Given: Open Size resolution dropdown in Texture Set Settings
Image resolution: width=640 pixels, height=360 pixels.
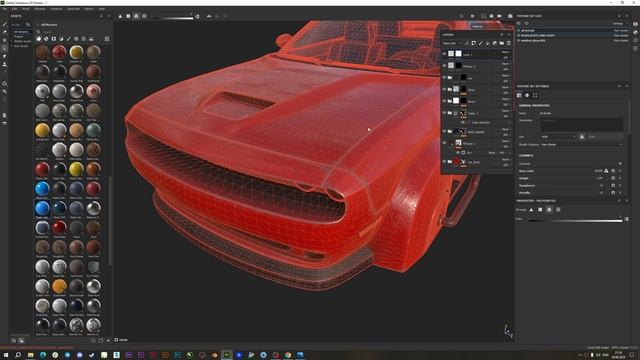Looking at the screenshot, I should (x=558, y=137).
